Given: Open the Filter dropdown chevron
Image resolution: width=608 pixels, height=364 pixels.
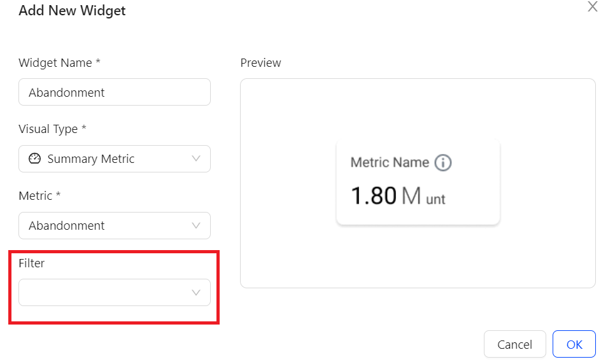Looking at the screenshot, I should point(196,292).
